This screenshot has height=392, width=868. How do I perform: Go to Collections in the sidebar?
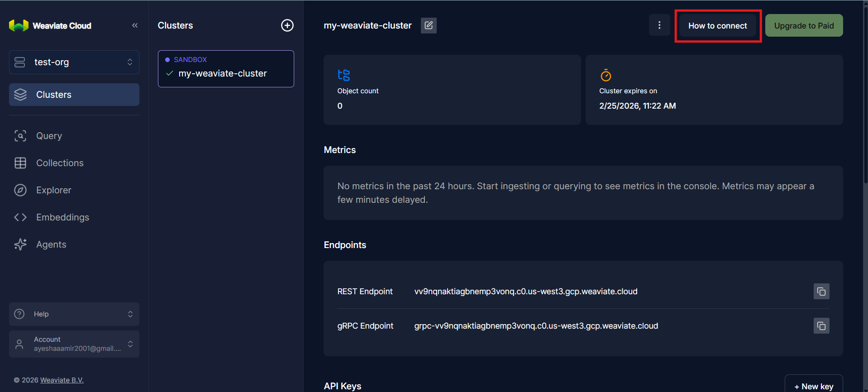(x=59, y=163)
